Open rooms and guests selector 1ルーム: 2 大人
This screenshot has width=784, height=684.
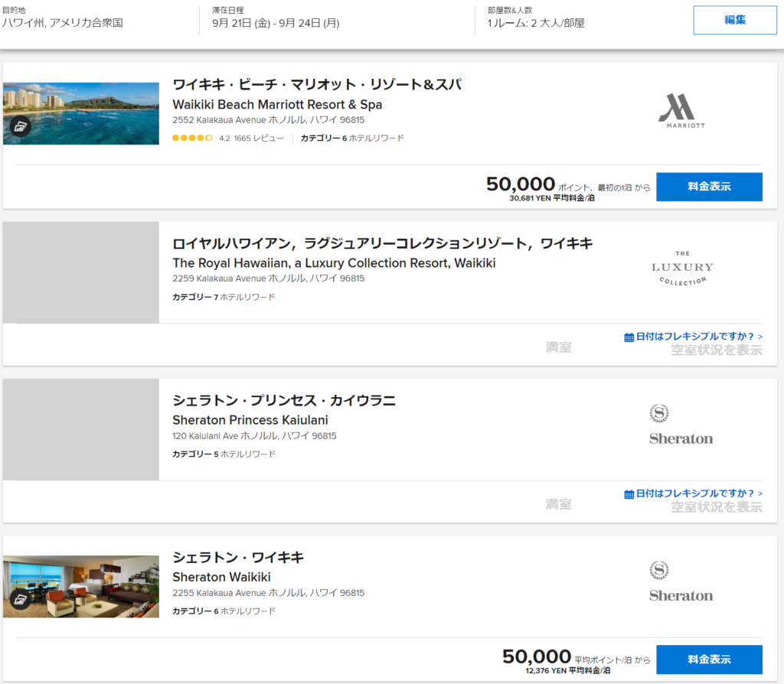tap(536, 23)
